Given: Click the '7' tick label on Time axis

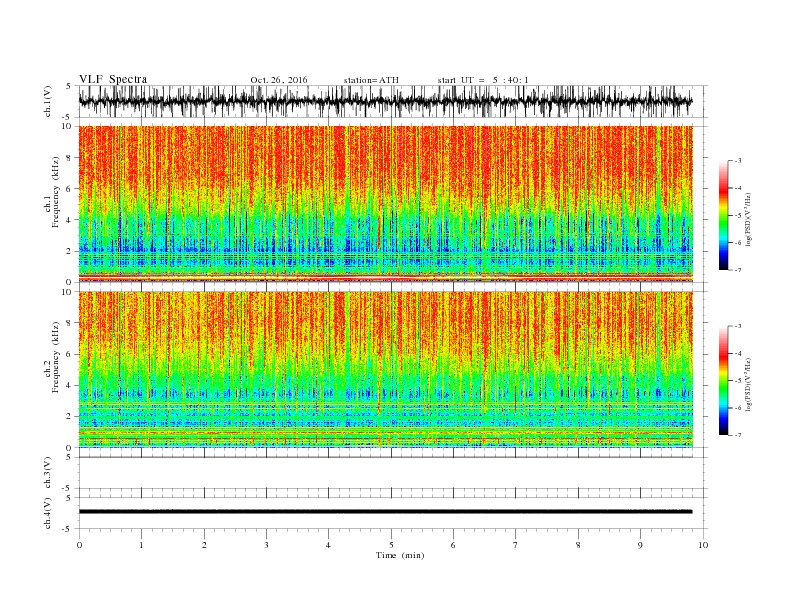Looking at the screenshot, I should click(x=516, y=545).
